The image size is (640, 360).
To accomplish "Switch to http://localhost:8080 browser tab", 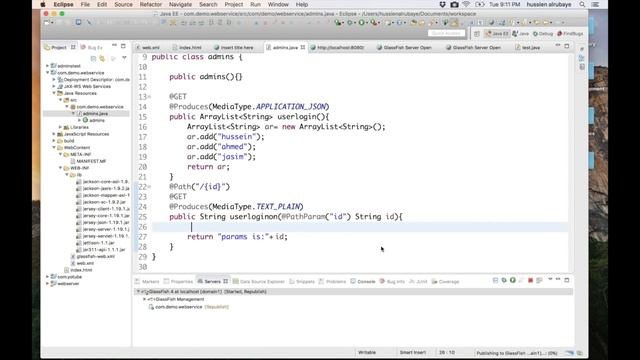I will 337,47.
